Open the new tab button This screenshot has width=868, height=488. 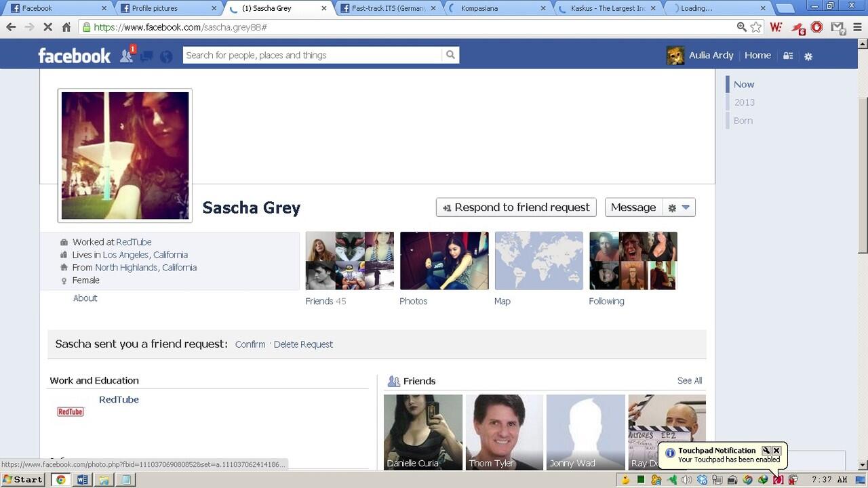click(784, 9)
